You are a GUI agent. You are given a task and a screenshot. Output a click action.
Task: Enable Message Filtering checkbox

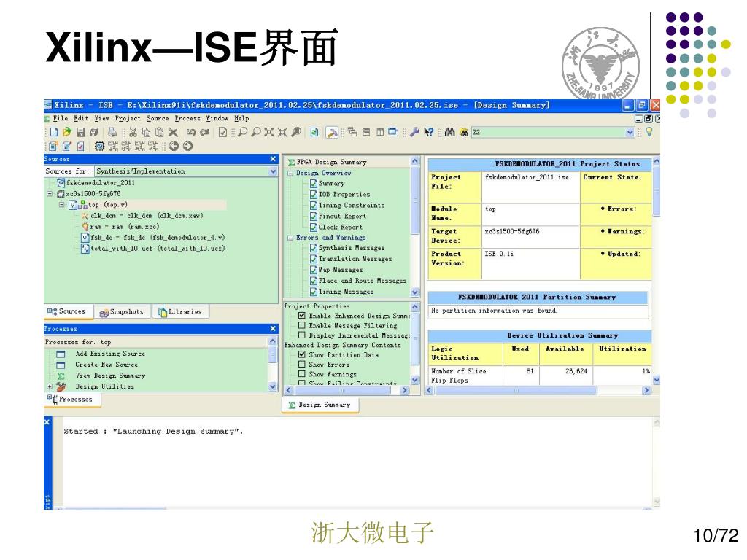coord(301,325)
